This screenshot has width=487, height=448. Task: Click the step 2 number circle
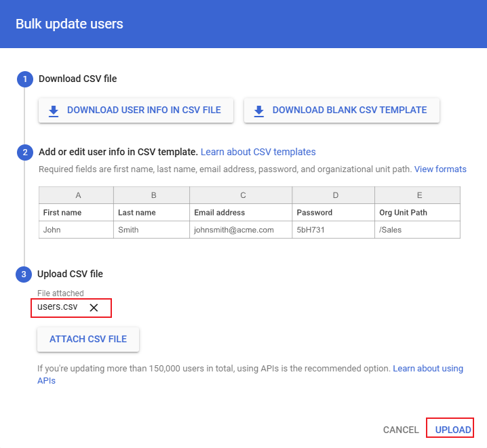click(24, 152)
